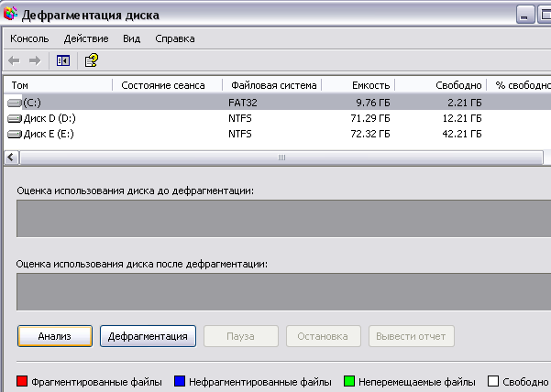Image resolution: width=551 pixels, height=392 pixels.
Task: Select the Диск D (D:) volume label
Action: point(50,119)
